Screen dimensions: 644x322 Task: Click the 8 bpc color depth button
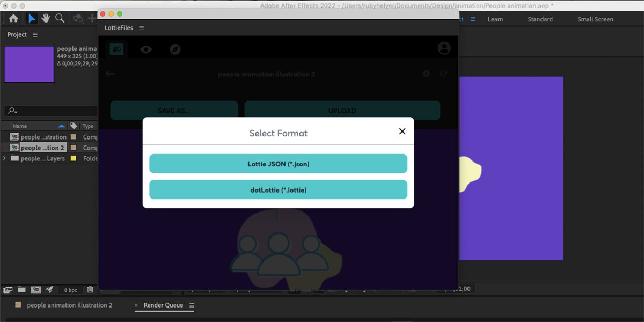point(71,290)
